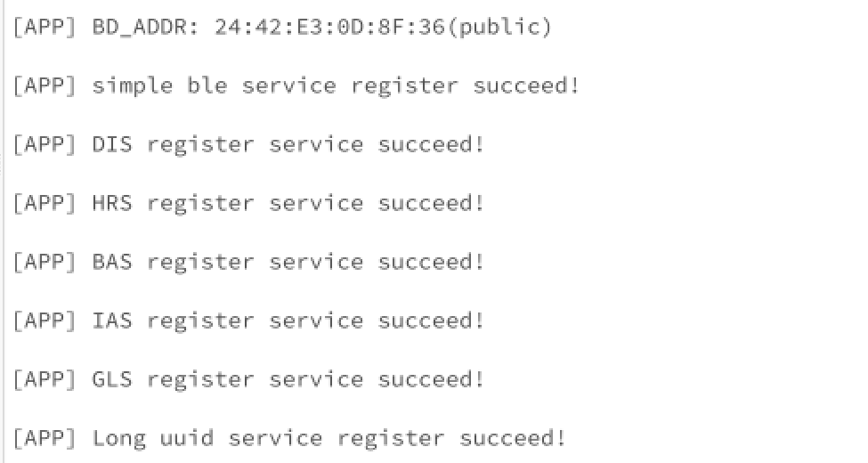Click 'succeed!' on the GLS line
The width and height of the screenshot is (868, 463).
click(431, 380)
